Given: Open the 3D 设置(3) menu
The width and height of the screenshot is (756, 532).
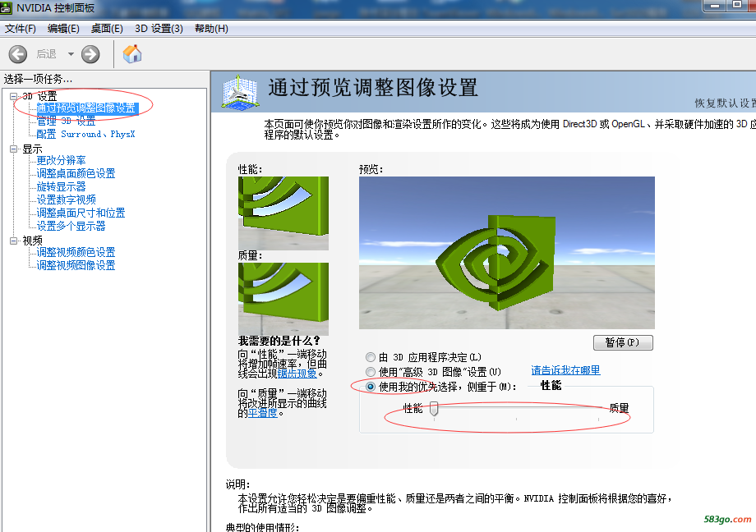Looking at the screenshot, I should (x=159, y=29).
